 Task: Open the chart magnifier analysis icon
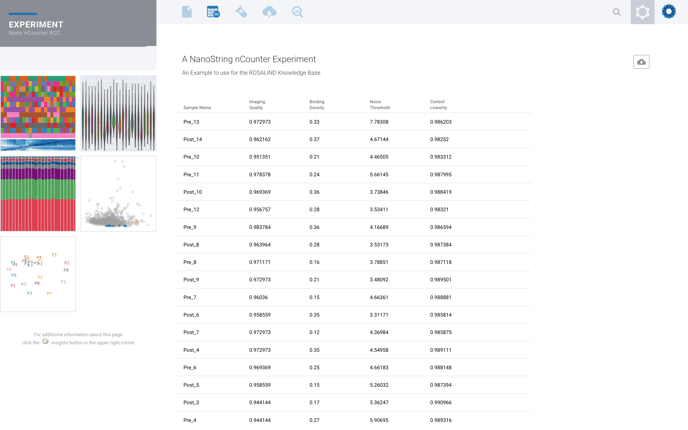click(x=297, y=12)
